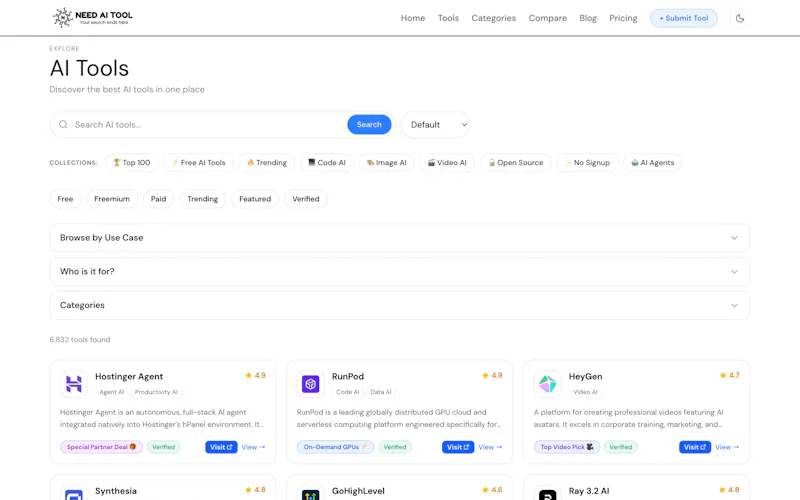The width and height of the screenshot is (800, 500).
Task: Click the blue Search button
Action: tap(369, 124)
